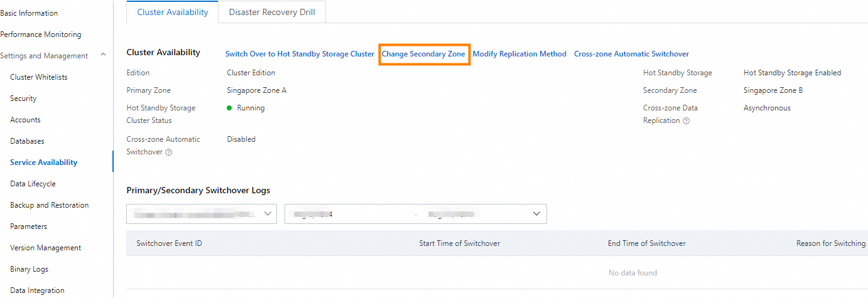The height and width of the screenshot is (298, 868).
Task: Select Databases in the sidebar
Action: point(27,141)
